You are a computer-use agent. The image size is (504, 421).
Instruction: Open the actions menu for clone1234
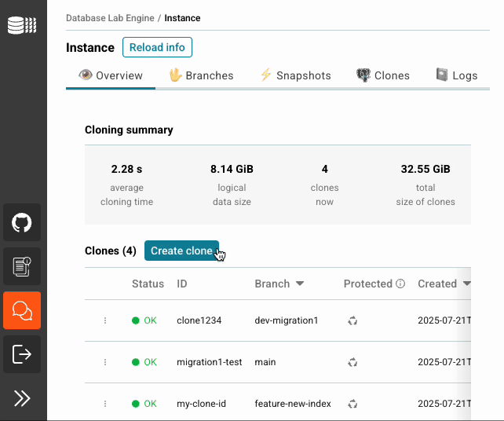tap(105, 320)
